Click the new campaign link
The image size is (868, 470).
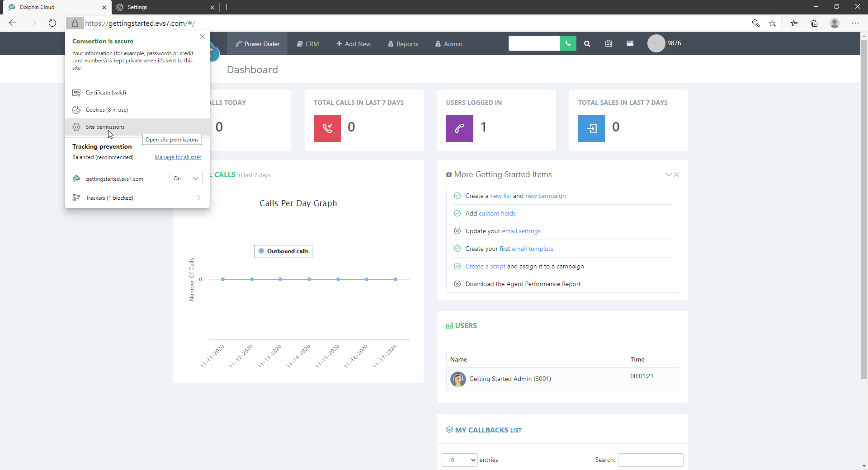click(546, 196)
